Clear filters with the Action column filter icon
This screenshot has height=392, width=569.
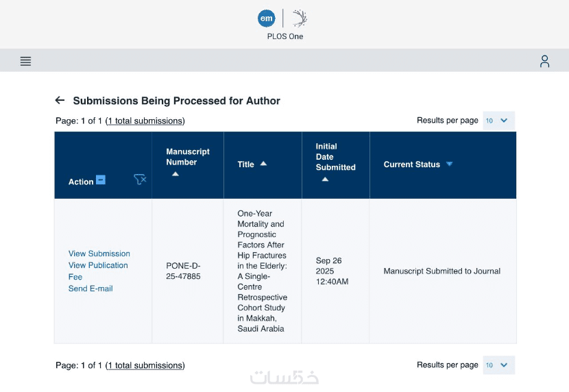(x=140, y=180)
